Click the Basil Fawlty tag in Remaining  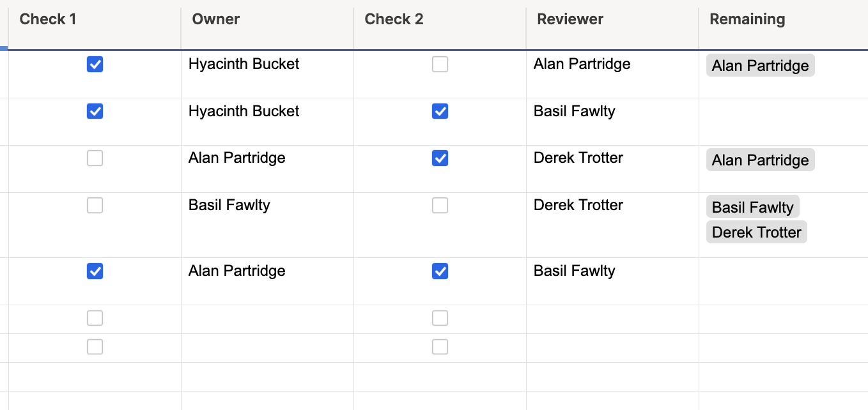[x=753, y=207]
